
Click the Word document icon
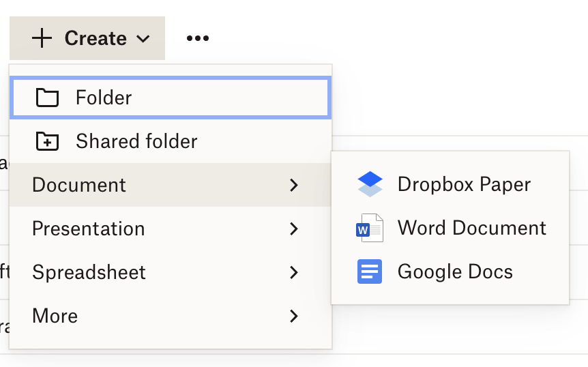coord(370,228)
